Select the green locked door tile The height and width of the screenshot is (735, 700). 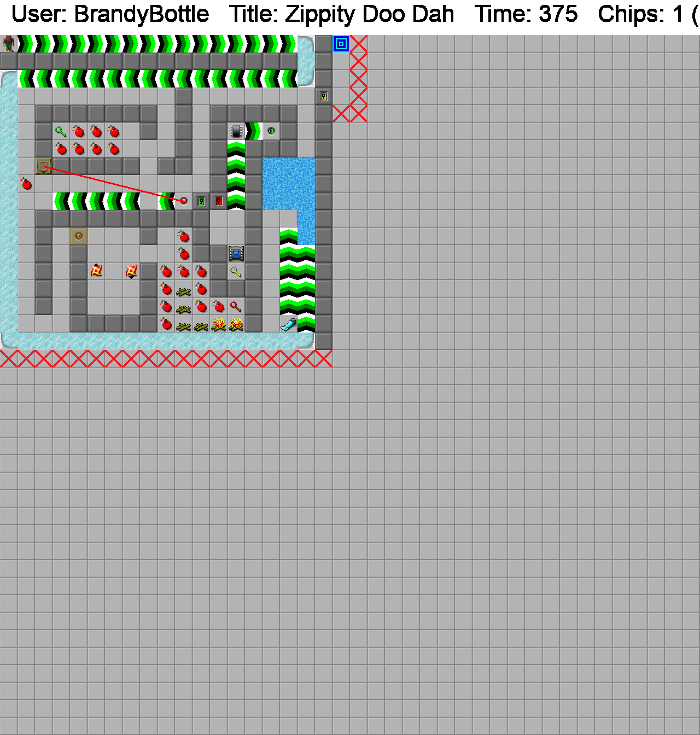[201, 201]
